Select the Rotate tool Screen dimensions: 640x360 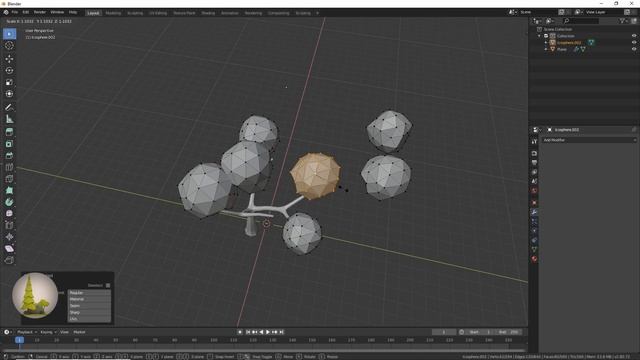[9, 70]
